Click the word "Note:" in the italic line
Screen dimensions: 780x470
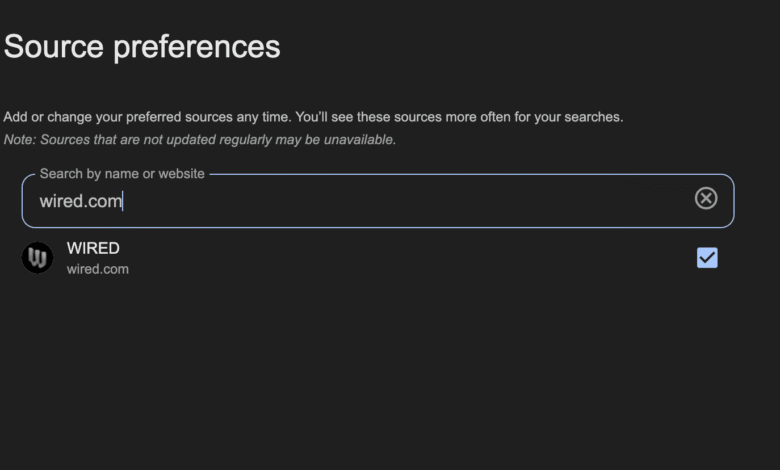click(20, 139)
